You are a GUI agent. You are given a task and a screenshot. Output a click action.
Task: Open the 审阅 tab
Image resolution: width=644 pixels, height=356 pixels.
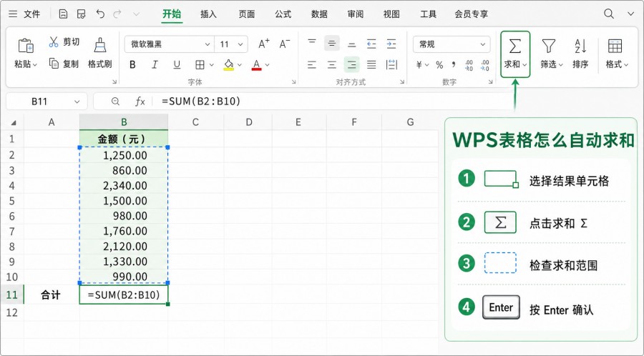click(x=355, y=14)
